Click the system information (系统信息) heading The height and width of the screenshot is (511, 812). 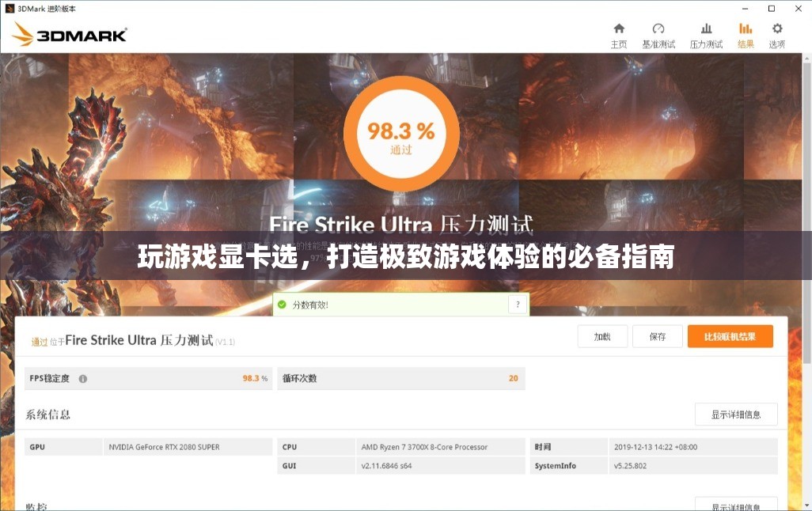[47, 414]
